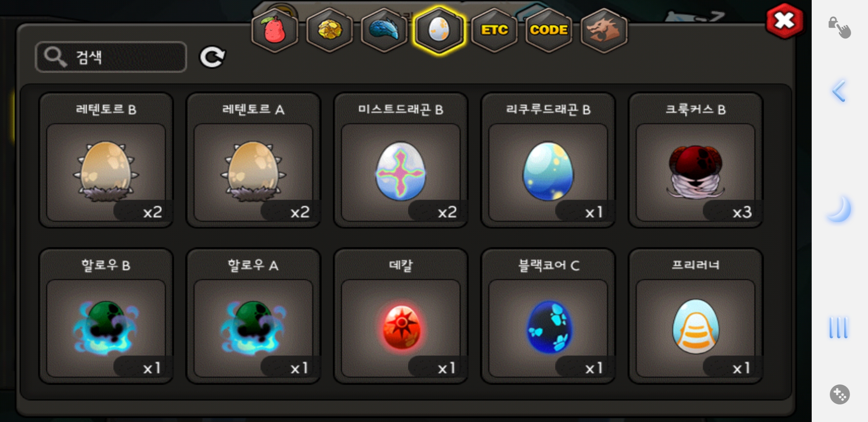Click the refresh arrow beside search
The image size is (868, 422).
(x=212, y=57)
